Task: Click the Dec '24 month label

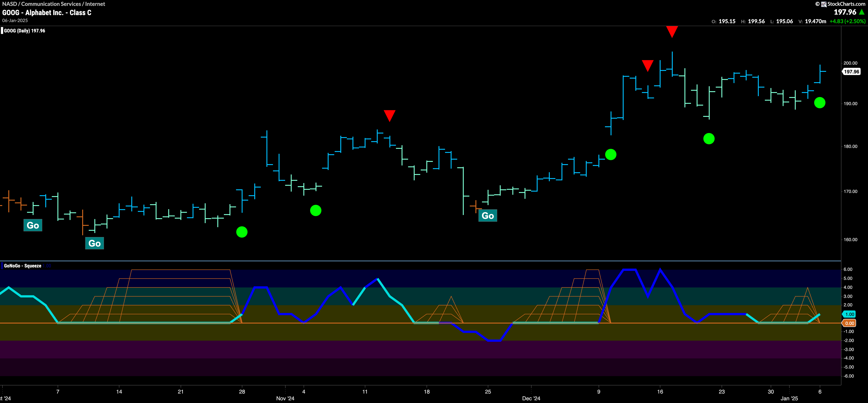Action: pyautogui.click(x=531, y=398)
